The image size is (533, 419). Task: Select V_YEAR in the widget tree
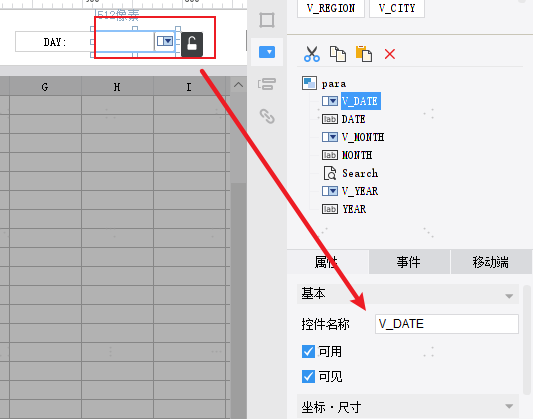click(x=360, y=191)
